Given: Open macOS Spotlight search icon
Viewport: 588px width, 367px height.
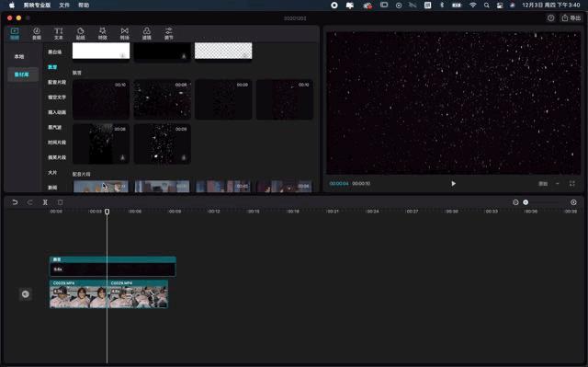Looking at the screenshot, I should pyautogui.click(x=486, y=6).
